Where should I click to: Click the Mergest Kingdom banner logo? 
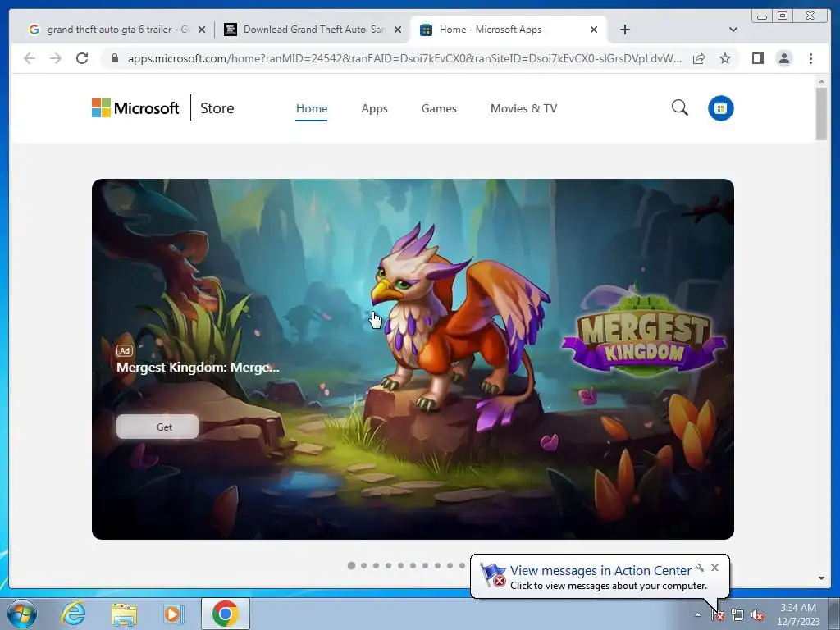point(644,331)
